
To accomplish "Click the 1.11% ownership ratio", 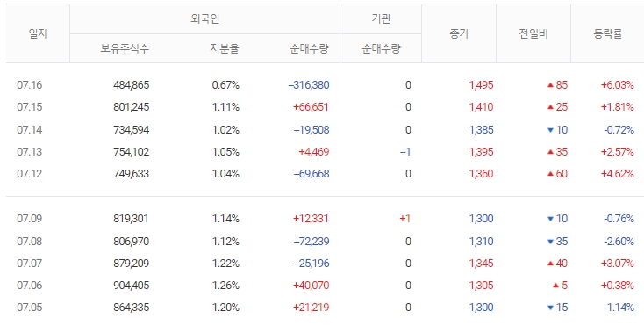I will point(225,107).
